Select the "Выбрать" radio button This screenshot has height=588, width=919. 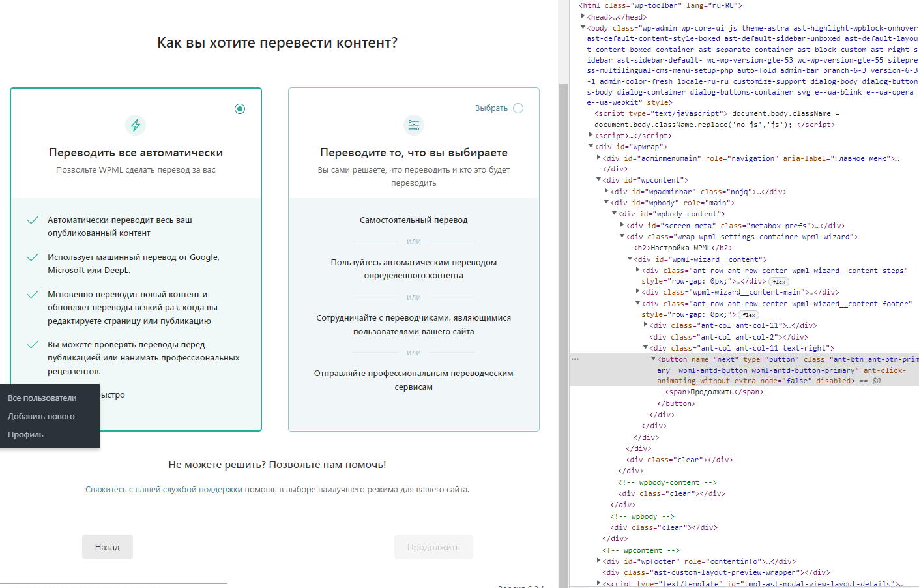point(518,108)
